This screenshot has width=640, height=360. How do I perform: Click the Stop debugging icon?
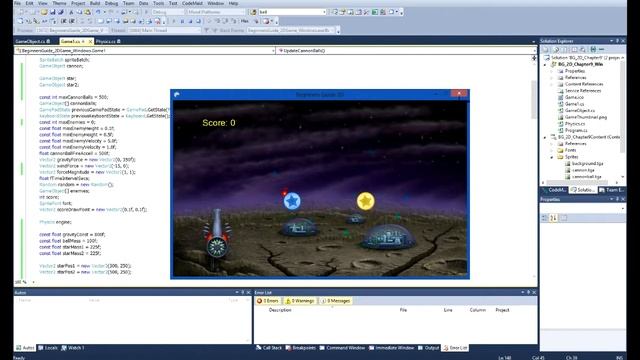[191, 21]
